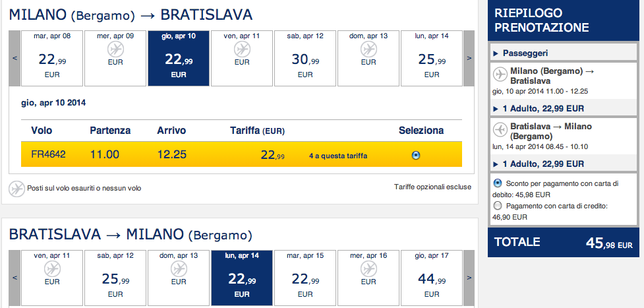Click no-flight plane icon on mer, apr 09
644x308 pixels.
tap(115, 49)
